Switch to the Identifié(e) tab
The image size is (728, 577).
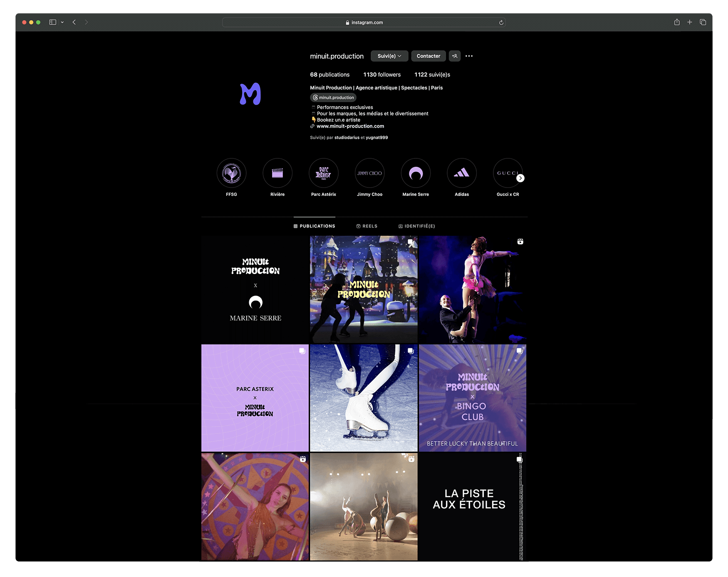416,226
